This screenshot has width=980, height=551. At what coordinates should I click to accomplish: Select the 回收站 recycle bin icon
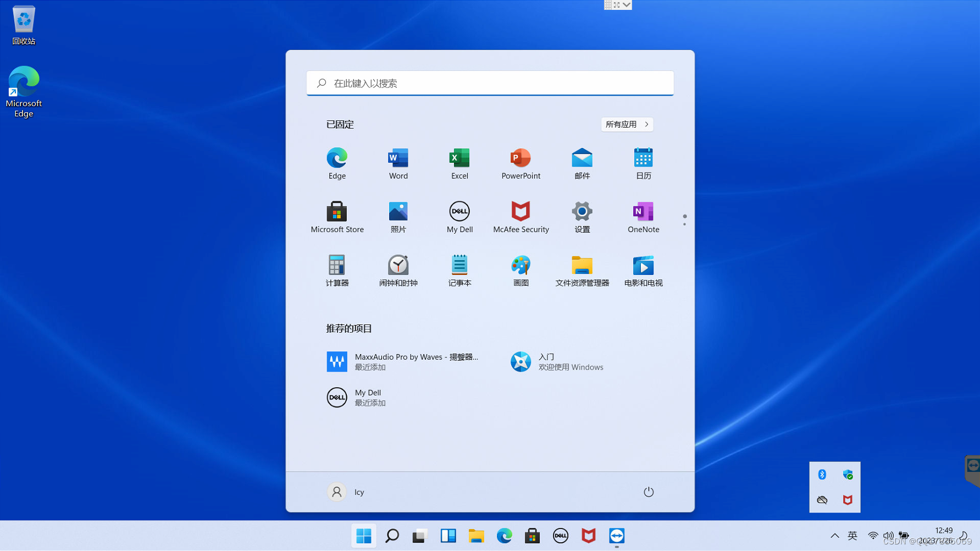click(x=24, y=25)
